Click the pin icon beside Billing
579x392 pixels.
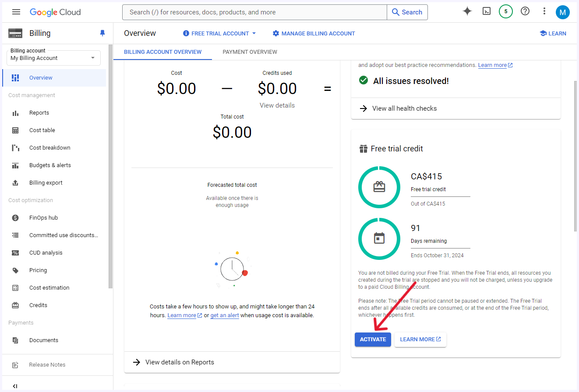102,33
